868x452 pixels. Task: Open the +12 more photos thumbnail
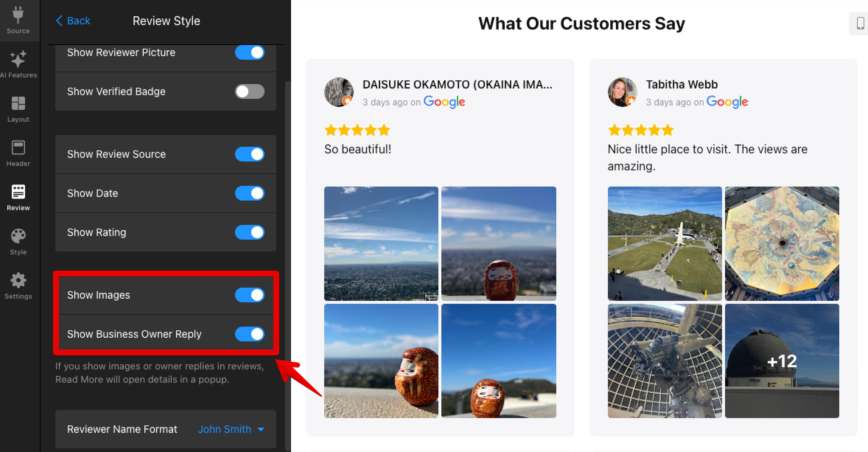pos(782,361)
